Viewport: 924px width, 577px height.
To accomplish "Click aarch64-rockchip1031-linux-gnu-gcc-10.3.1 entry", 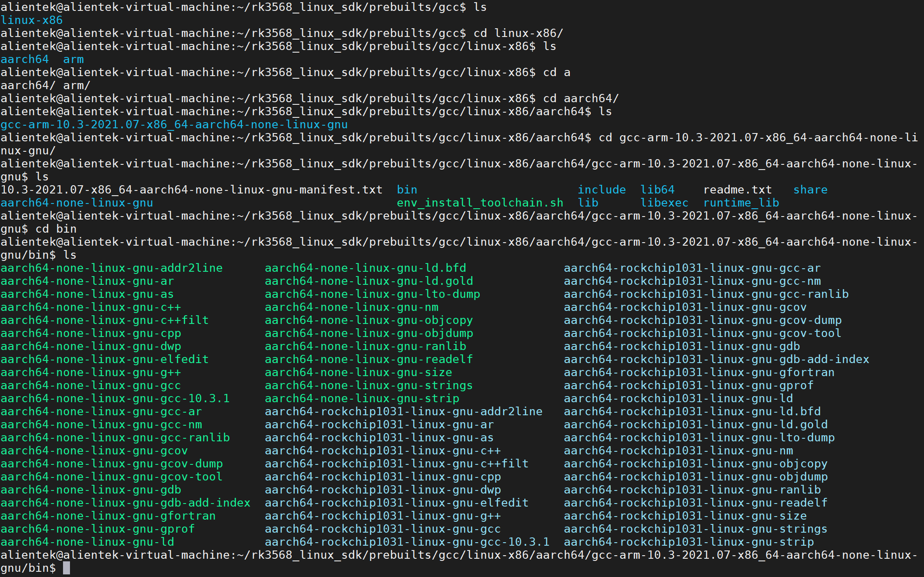I will pos(407,542).
